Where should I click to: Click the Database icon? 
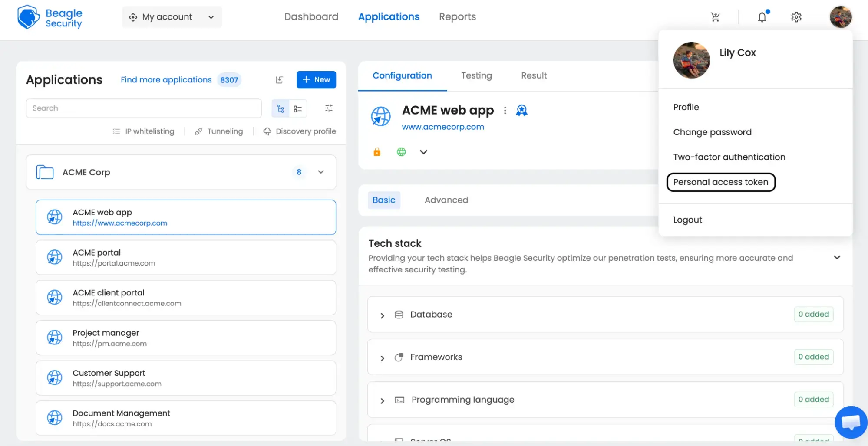pos(399,315)
